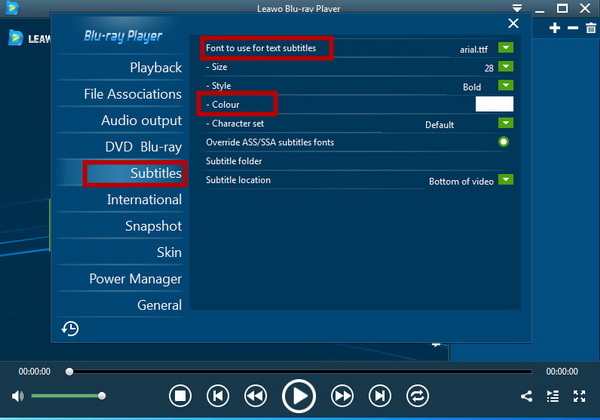Toggle Override ASS/SSA subtitles fonts

504,142
